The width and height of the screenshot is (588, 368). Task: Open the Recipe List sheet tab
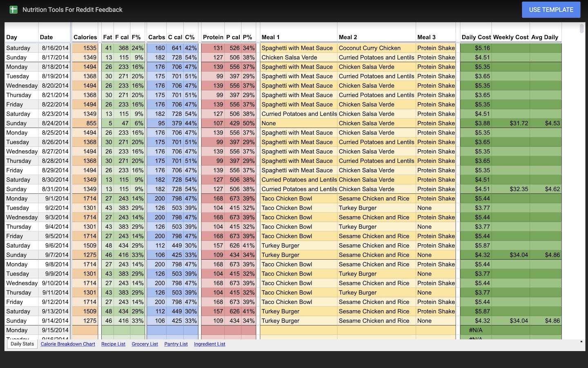(x=113, y=344)
